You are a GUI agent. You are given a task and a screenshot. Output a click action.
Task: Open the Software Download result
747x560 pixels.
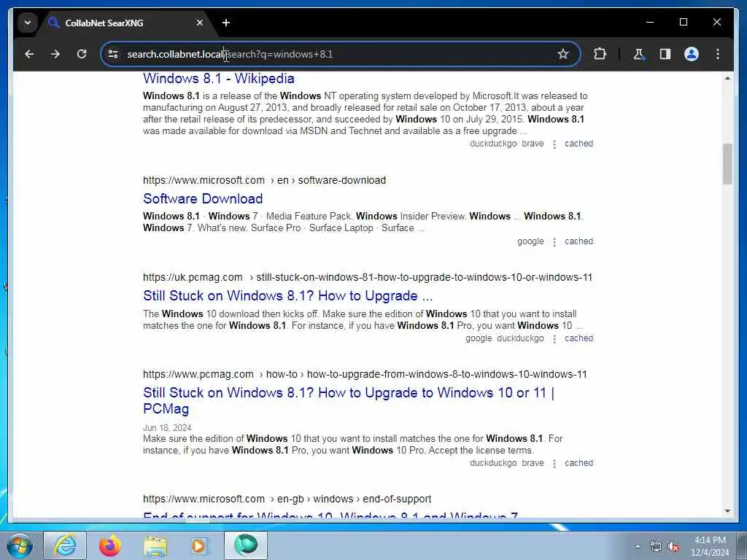203,198
